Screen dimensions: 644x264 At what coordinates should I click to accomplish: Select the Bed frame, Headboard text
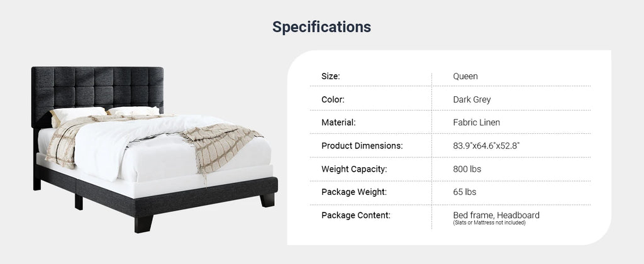tap(496, 215)
